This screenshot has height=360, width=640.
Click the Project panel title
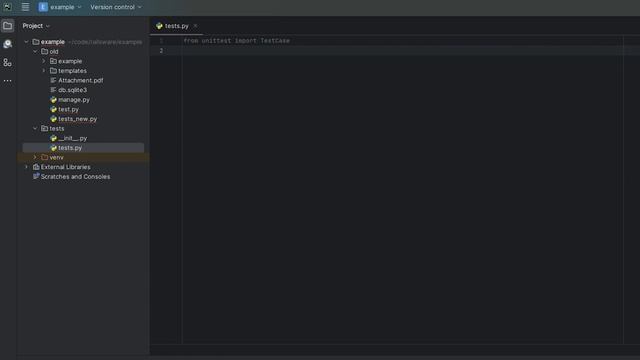click(33, 26)
